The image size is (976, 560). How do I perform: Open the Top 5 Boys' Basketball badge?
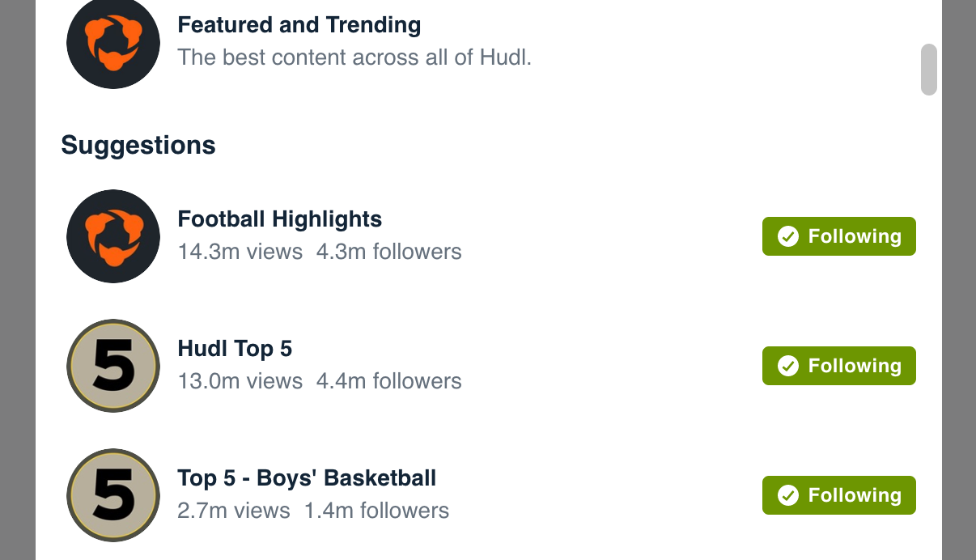pos(113,495)
